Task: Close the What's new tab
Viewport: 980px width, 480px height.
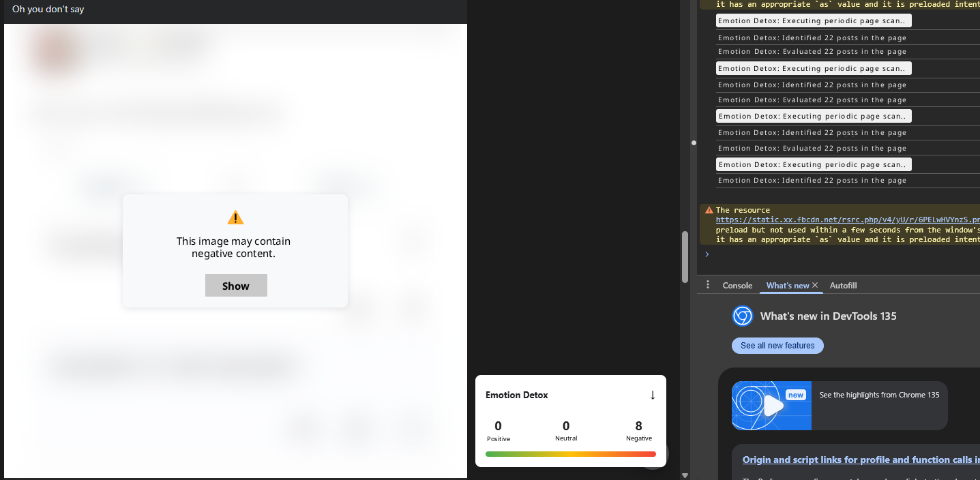Action: pyautogui.click(x=815, y=285)
